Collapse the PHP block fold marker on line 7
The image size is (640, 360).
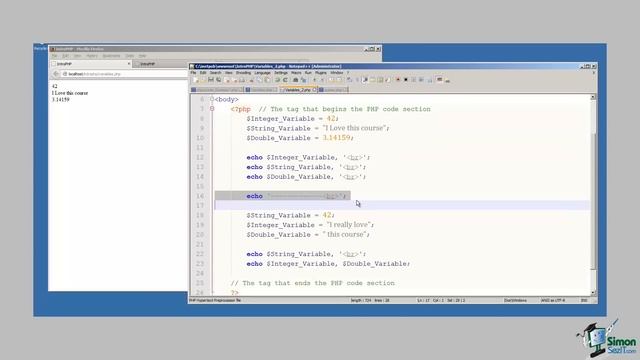click(x=212, y=109)
